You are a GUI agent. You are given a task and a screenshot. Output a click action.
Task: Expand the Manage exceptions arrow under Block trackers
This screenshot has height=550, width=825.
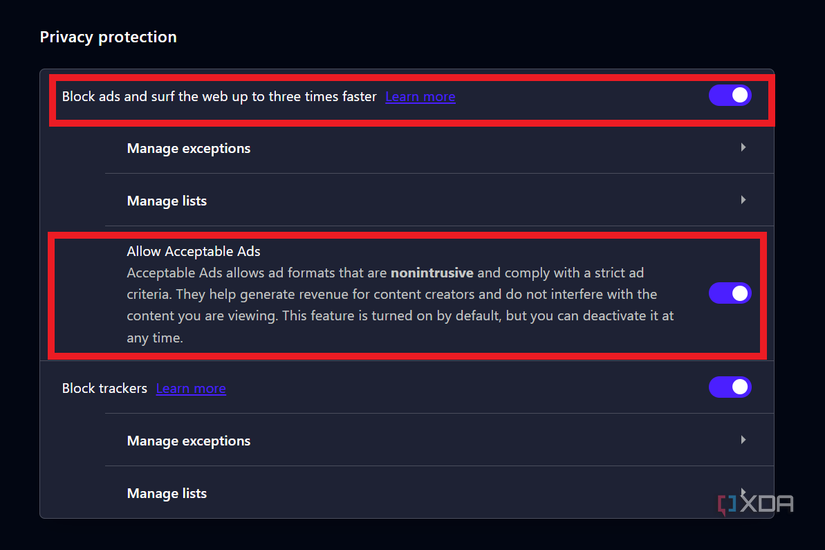pyautogui.click(x=743, y=439)
